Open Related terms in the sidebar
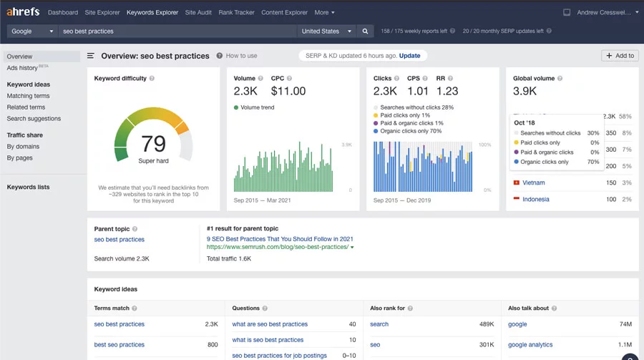The height and width of the screenshot is (360, 644). tap(26, 107)
